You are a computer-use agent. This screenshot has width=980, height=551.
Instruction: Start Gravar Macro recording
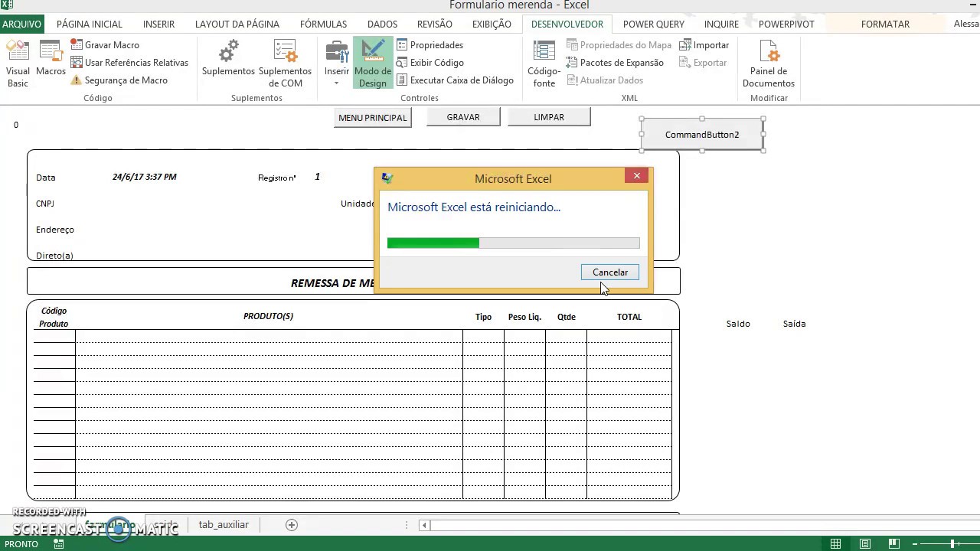pos(105,45)
